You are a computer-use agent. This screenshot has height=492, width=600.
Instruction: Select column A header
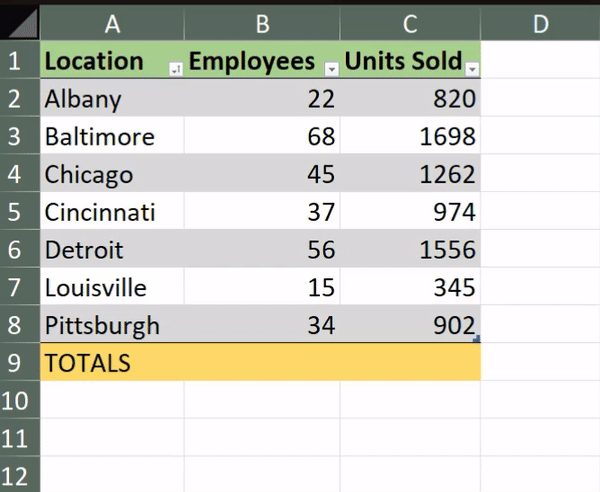[x=112, y=23]
